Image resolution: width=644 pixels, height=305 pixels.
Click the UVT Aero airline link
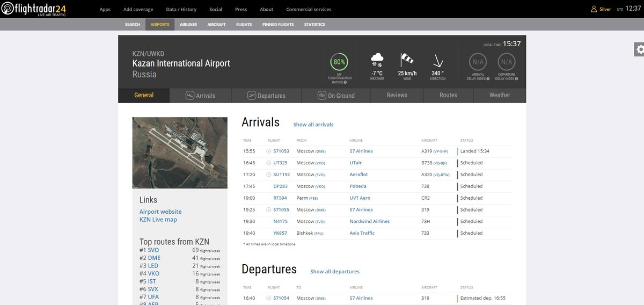(x=360, y=198)
